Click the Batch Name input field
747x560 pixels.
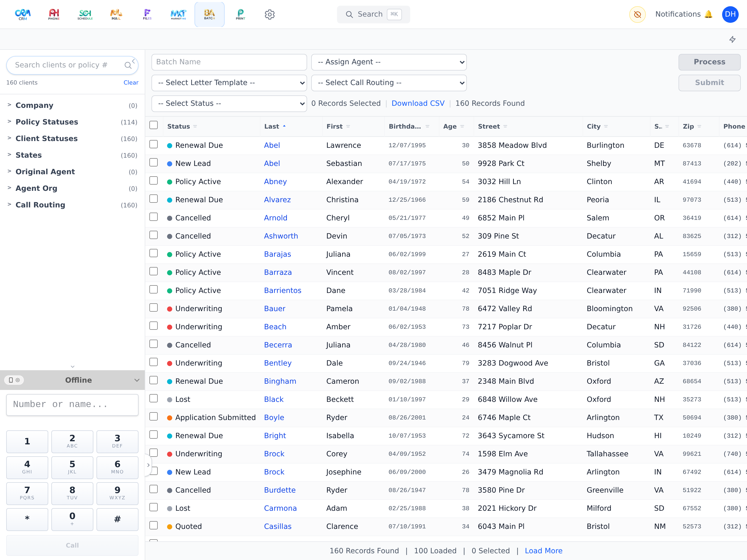[x=229, y=62]
